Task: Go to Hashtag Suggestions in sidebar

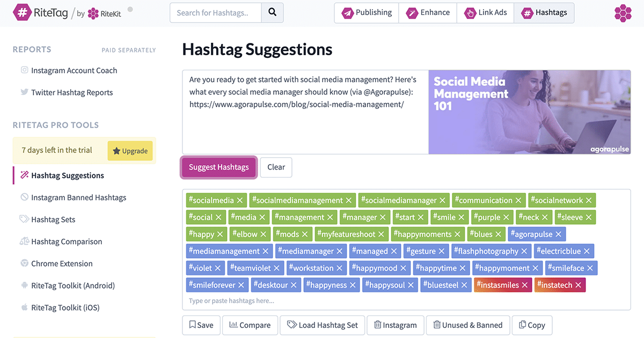Action: coord(68,175)
